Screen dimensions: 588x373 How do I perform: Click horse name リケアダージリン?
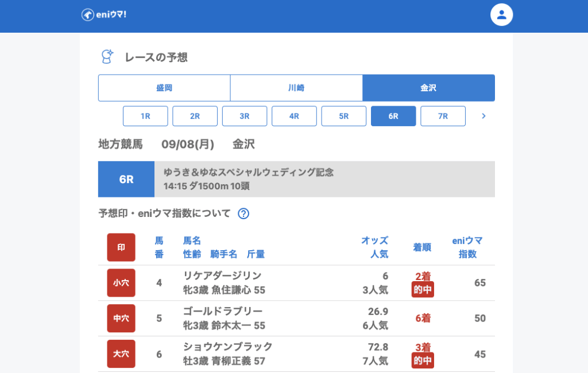tap(222, 275)
